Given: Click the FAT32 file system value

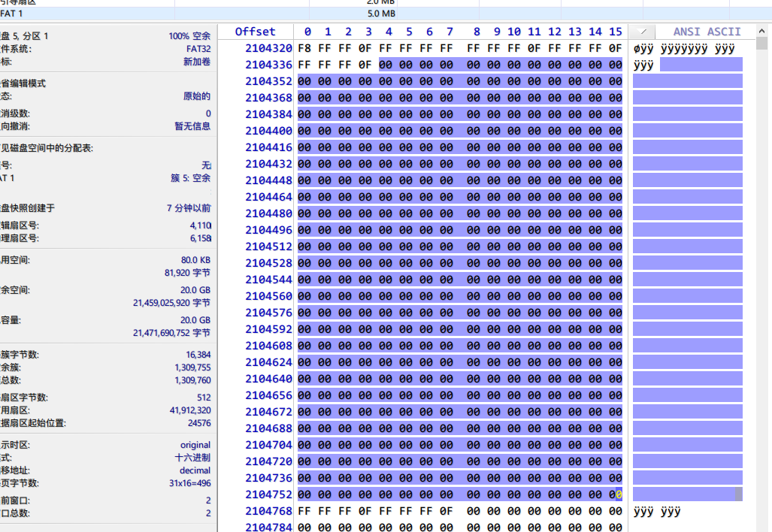Looking at the screenshot, I should [x=198, y=49].
